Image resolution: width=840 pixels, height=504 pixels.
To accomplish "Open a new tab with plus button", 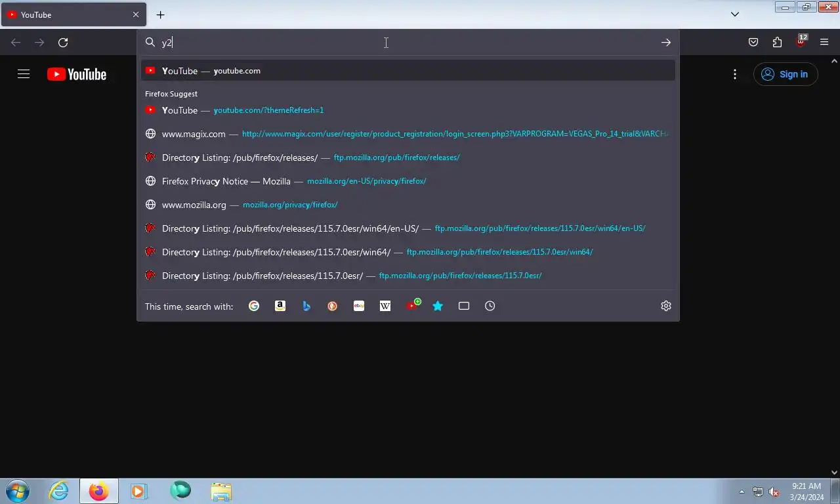I will click(x=161, y=14).
